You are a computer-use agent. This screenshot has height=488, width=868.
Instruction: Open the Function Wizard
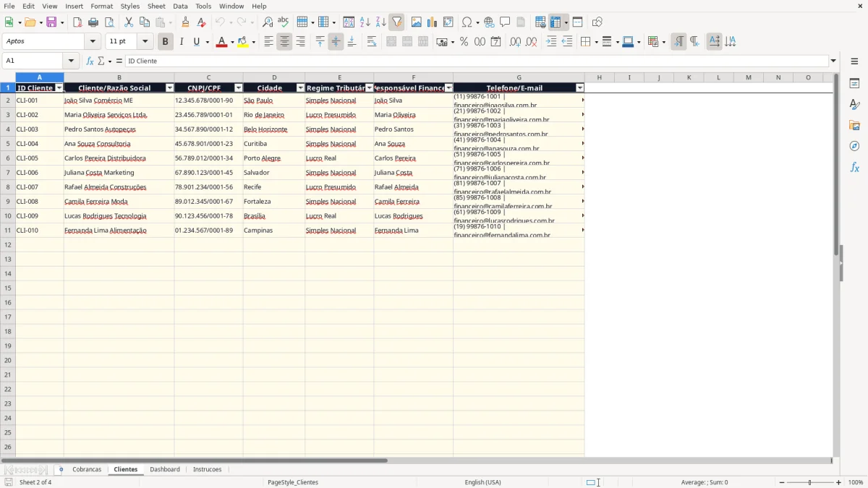point(90,61)
